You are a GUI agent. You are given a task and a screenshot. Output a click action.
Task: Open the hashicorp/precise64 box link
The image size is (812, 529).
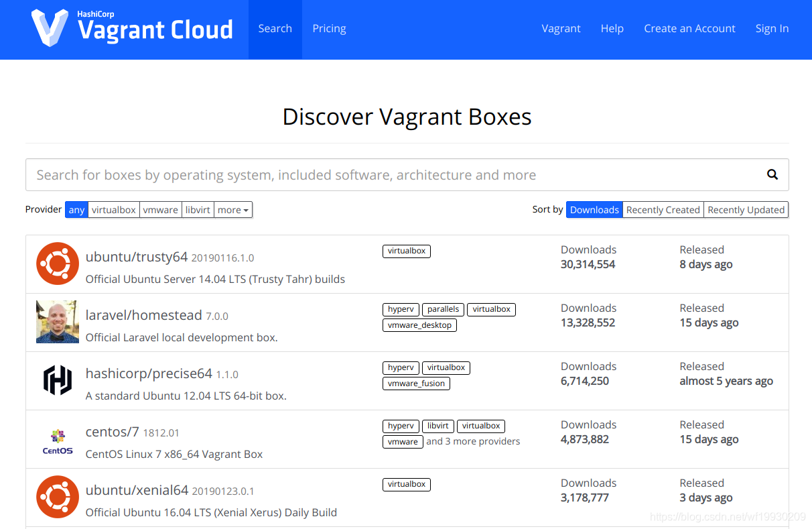pyautogui.click(x=149, y=373)
